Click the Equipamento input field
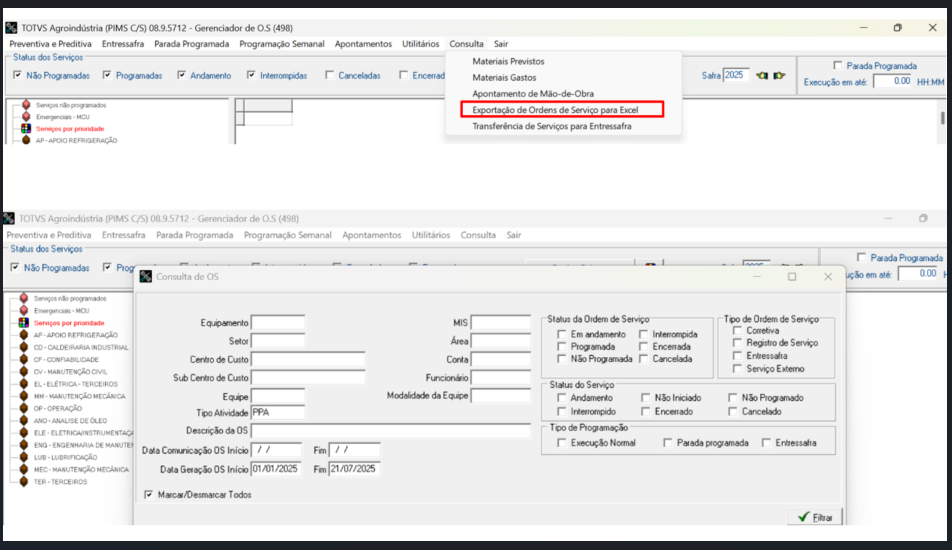Viewport: 952px width, 550px height. click(278, 323)
